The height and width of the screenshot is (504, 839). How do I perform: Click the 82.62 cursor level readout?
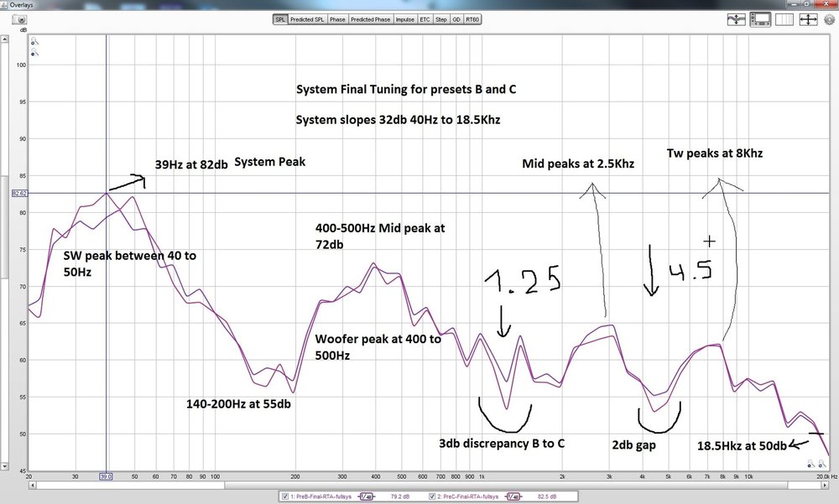click(x=19, y=193)
